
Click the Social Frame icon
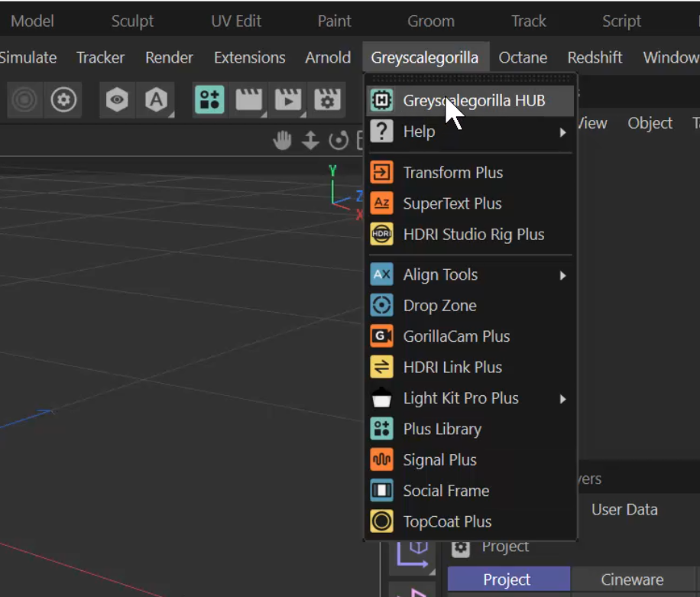tap(381, 490)
